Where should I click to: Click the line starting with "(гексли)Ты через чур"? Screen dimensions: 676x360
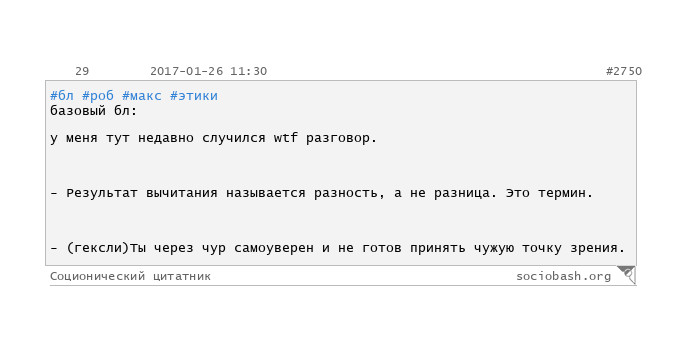tap(338, 248)
